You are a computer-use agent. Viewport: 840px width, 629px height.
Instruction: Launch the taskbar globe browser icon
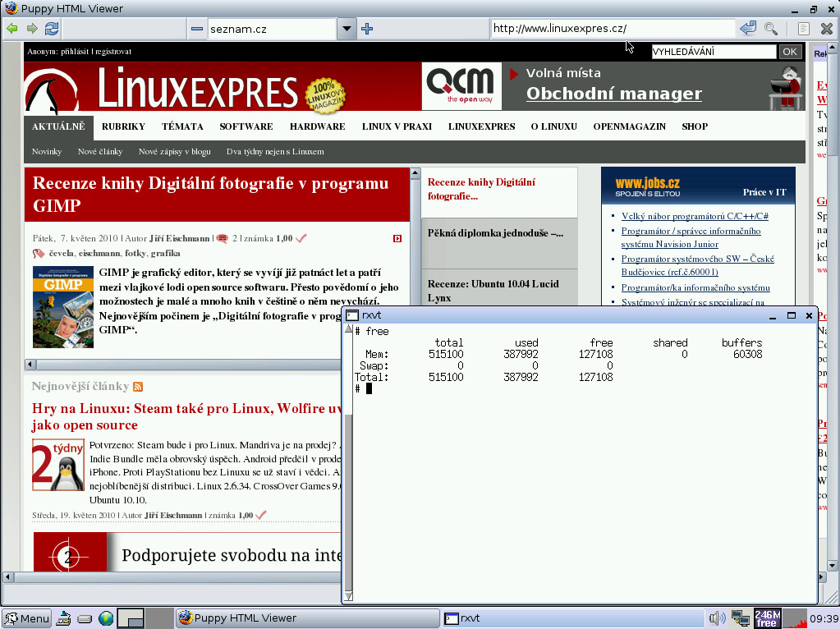coord(106,618)
